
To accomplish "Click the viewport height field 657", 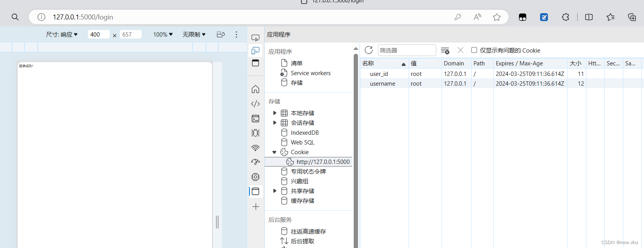I will (130, 34).
